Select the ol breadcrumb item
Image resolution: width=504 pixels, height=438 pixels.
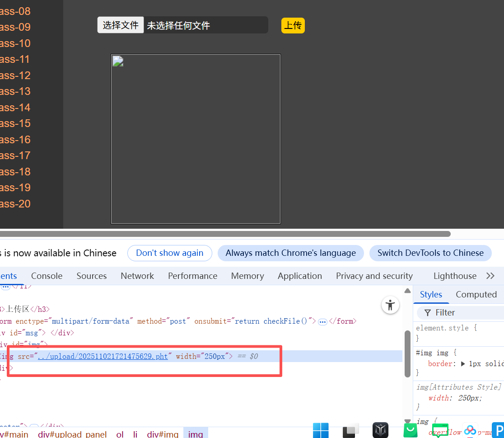tap(120, 434)
